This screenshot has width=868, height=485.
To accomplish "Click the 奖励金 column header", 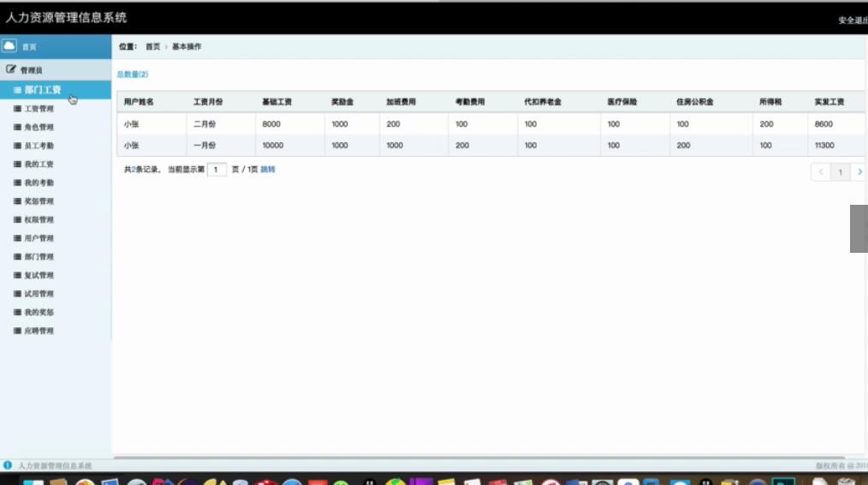I will click(x=342, y=102).
